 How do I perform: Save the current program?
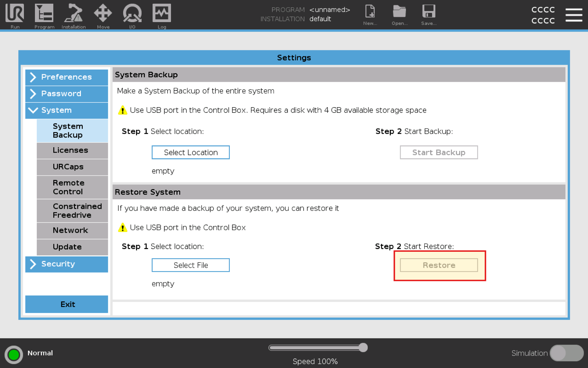point(428,14)
